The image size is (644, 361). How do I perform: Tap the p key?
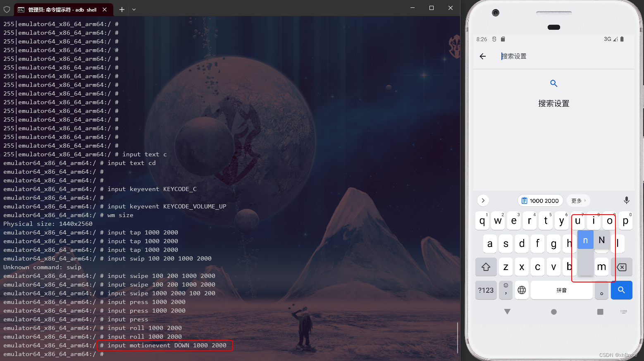click(x=626, y=221)
